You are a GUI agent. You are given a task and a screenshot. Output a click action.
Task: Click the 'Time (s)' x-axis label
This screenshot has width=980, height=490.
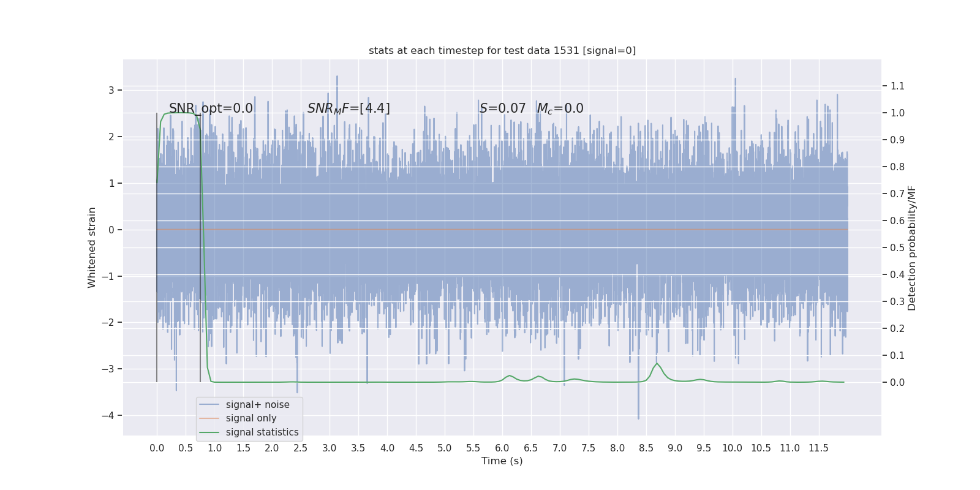click(502, 461)
